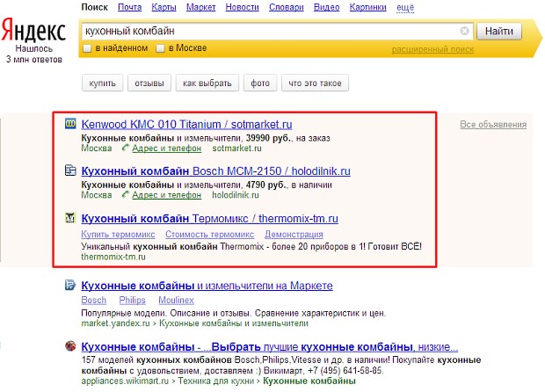This screenshot has width=545, height=392.
Task: Enable the 'в найденном' checkbox
Action: click(87, 48)
